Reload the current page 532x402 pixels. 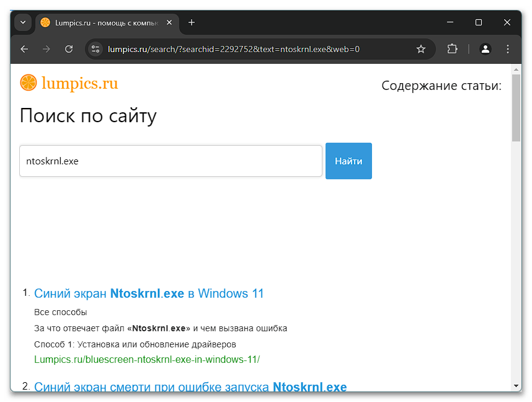click(x=69, y=49)
